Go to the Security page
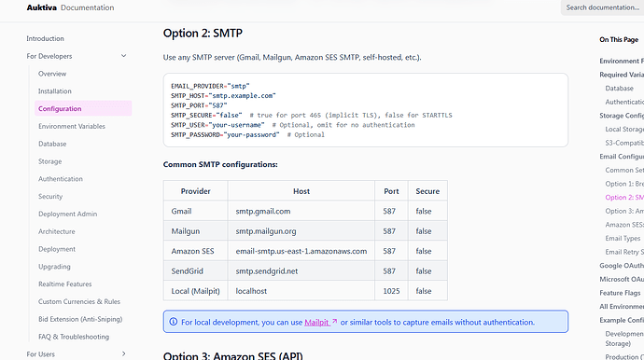This screenshot has height=360, width=644. [50, 197]
